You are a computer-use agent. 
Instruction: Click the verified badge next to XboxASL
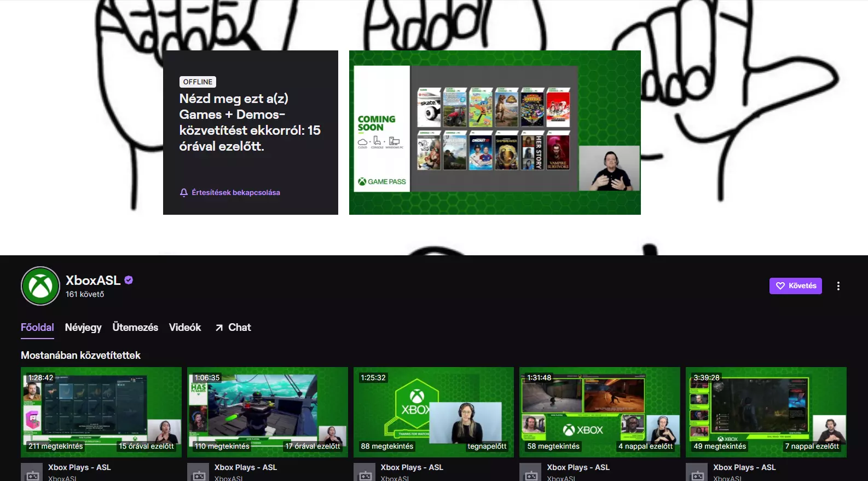(x=129, y=280)
